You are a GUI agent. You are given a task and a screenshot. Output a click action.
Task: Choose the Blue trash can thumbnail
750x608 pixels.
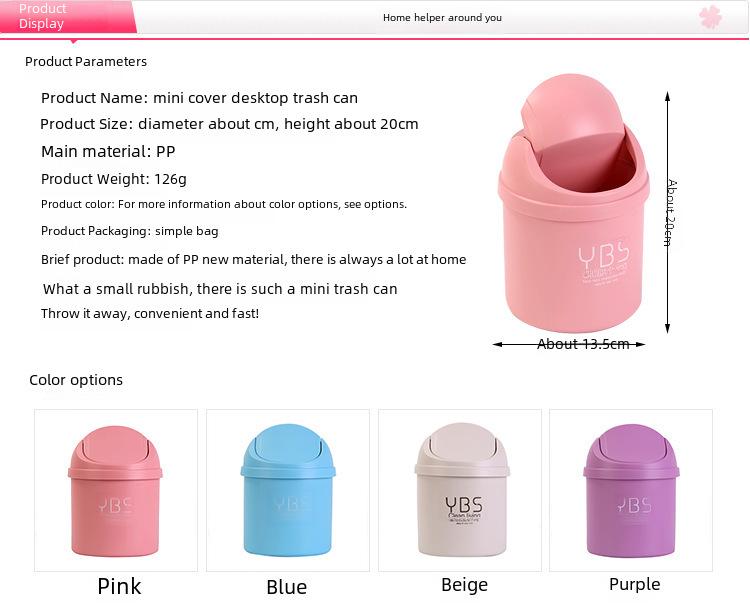tap(288, 490)
